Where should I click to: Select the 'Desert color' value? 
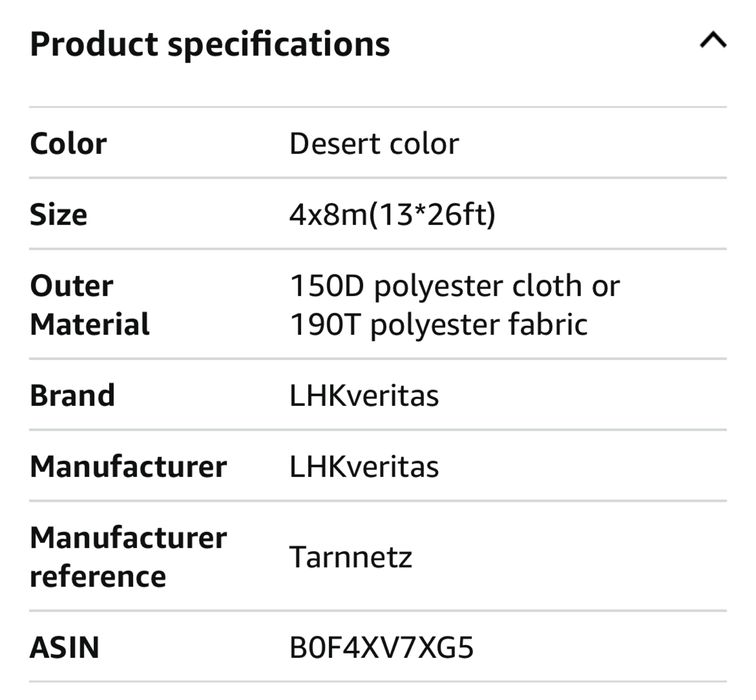click(x=374, y=143)
